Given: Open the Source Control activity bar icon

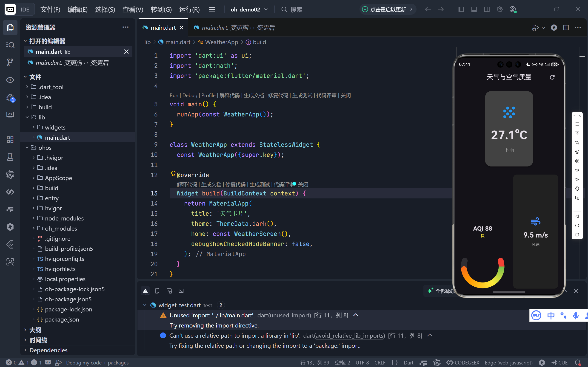Looking at the screenshot, I should click(x=10, y=62).
